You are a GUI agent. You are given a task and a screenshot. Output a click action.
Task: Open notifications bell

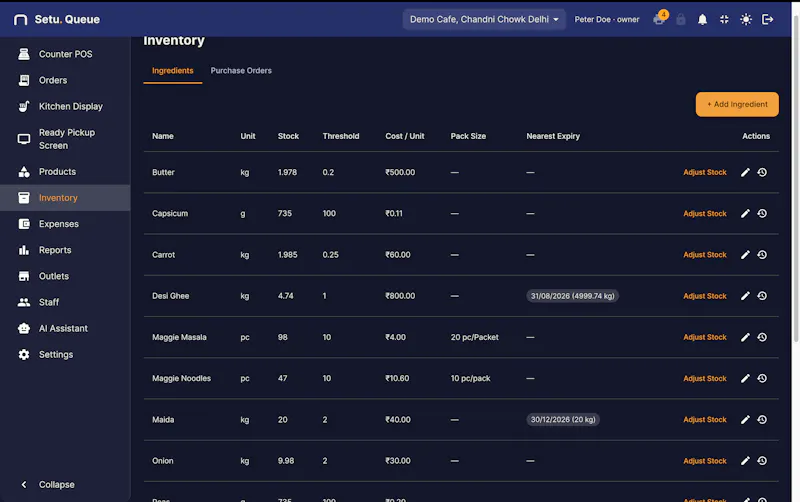[703, 19]
